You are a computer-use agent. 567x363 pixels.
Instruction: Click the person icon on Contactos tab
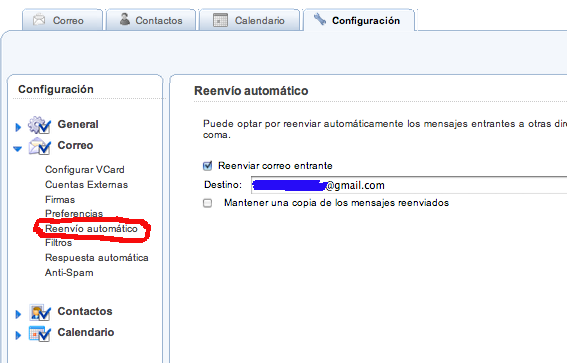coord(125,19)
